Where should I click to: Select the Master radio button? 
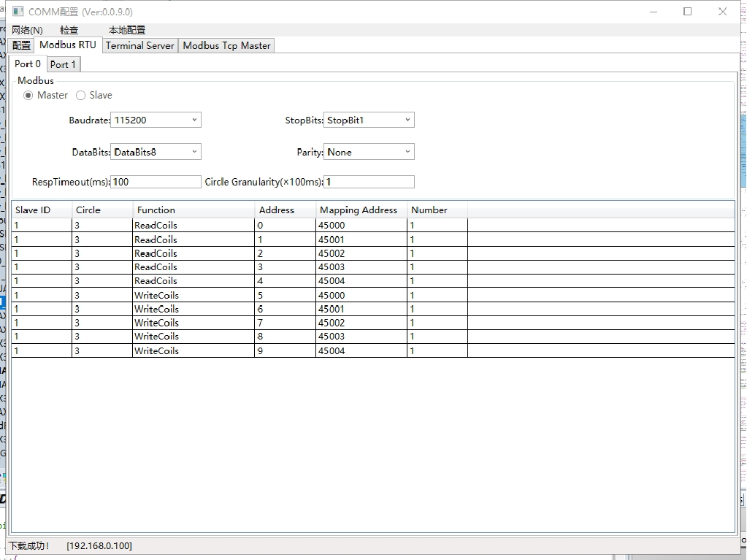(28, 96)
